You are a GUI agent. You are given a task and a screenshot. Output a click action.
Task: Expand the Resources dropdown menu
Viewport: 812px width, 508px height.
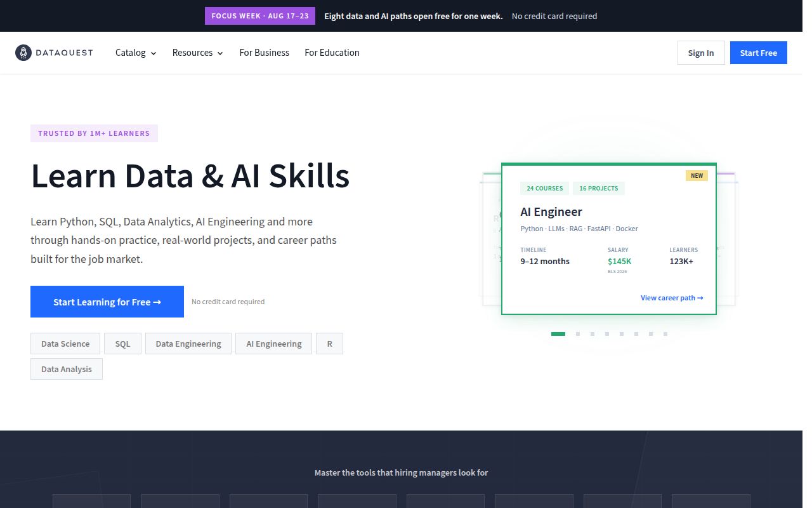[x=198, y=53]
